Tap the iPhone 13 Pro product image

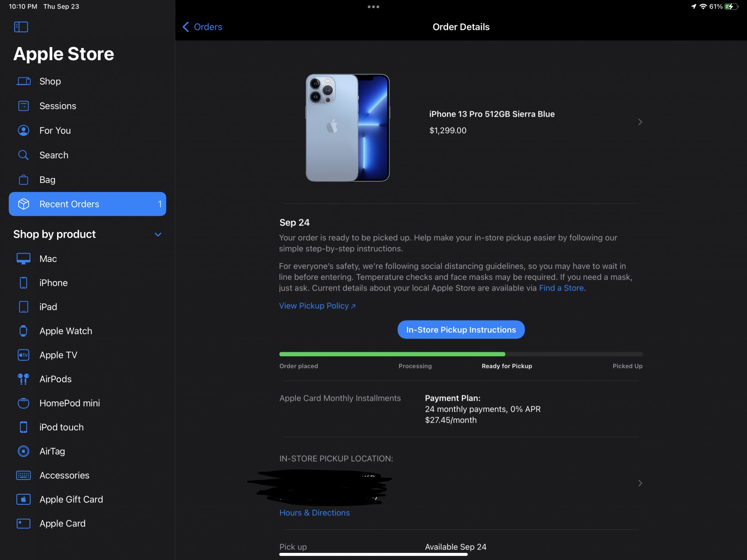pyautogui.click(x=347, y=128)
